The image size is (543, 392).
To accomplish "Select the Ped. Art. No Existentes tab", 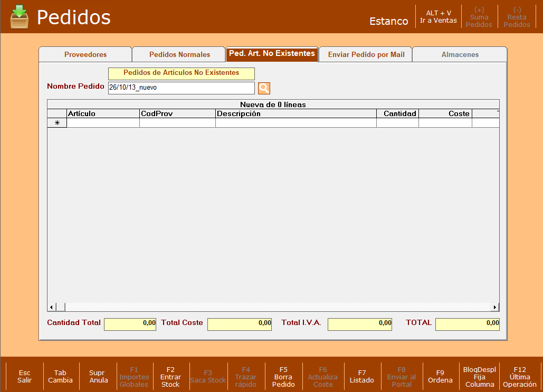I will click(x=272, y=54).
